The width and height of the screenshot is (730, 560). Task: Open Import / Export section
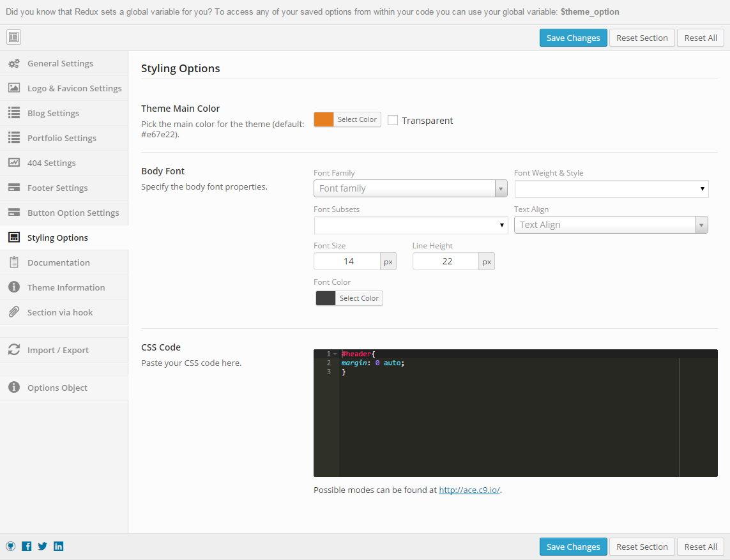pyautogui.click(x=64, y=350)
